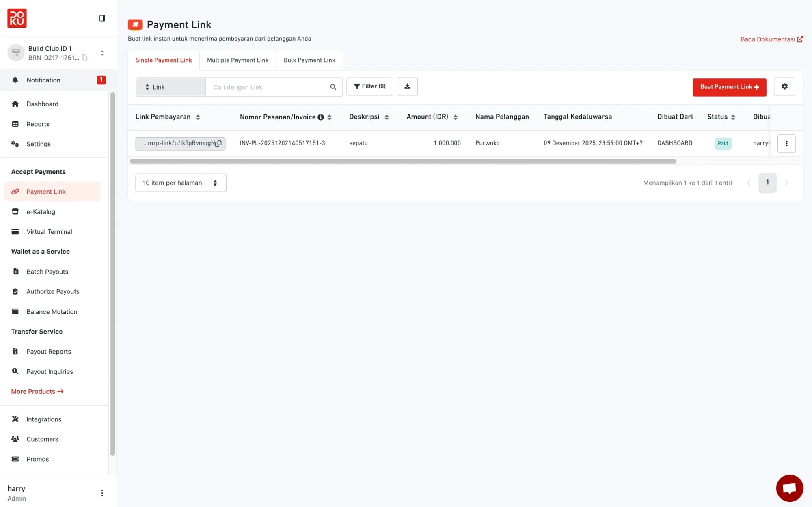Collapse the sidebar panel icon
This screenshot has height=507, width=812.
(102, 18)
